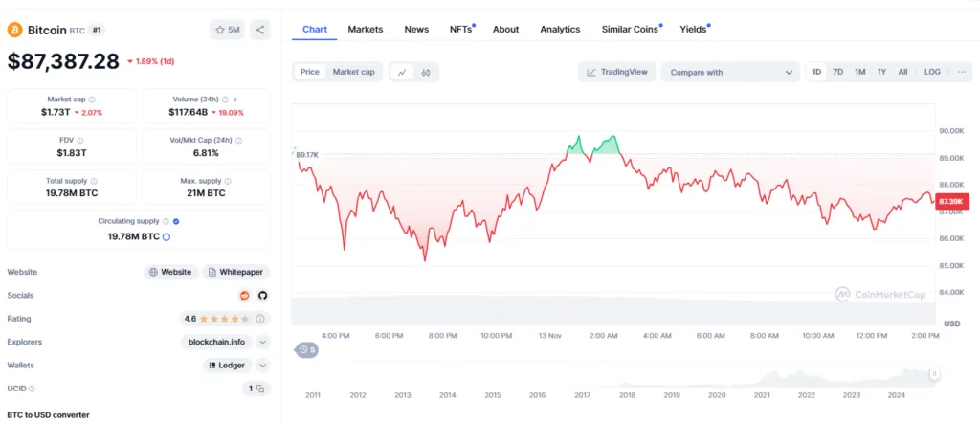Open the Reddit social icon
This screenshot has height=423, width=980.
245,295
